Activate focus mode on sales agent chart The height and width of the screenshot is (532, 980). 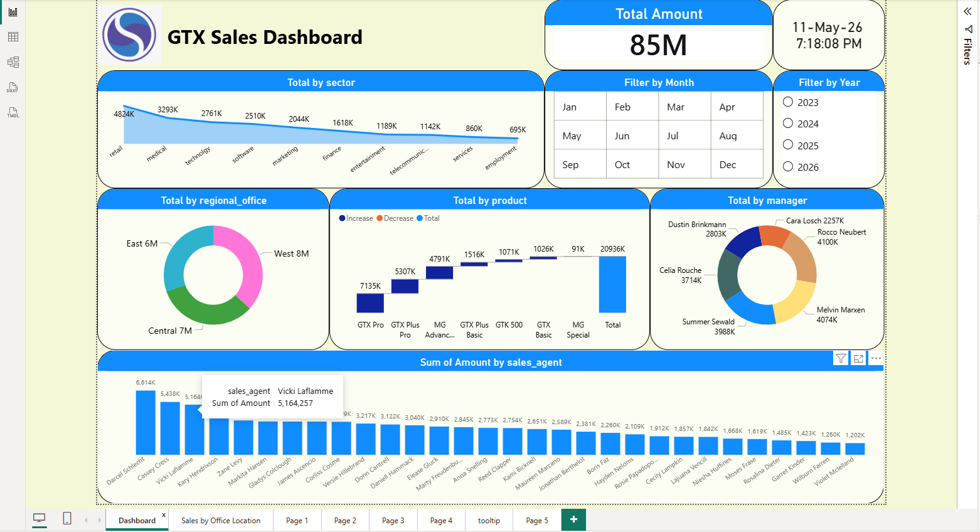tap(858, 358)
